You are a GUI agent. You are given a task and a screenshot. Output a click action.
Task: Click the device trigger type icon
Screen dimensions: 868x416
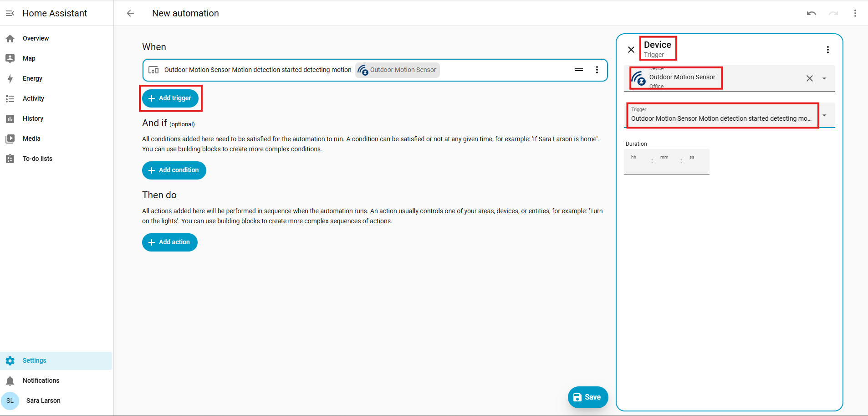pos(154,70)
